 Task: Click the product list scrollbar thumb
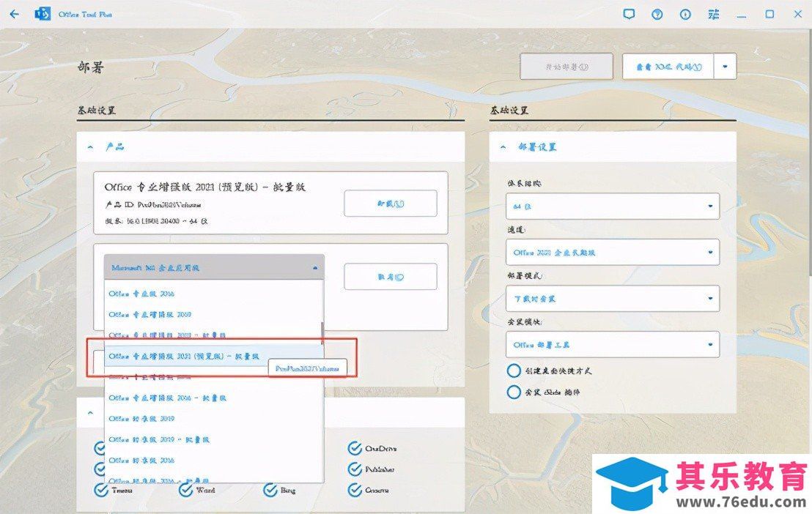pos(322,334)
